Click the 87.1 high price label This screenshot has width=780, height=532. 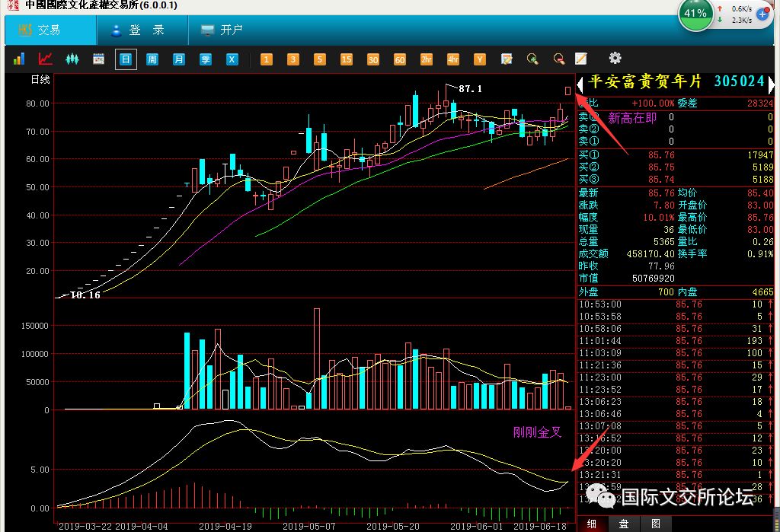click(x=470, y=88)
